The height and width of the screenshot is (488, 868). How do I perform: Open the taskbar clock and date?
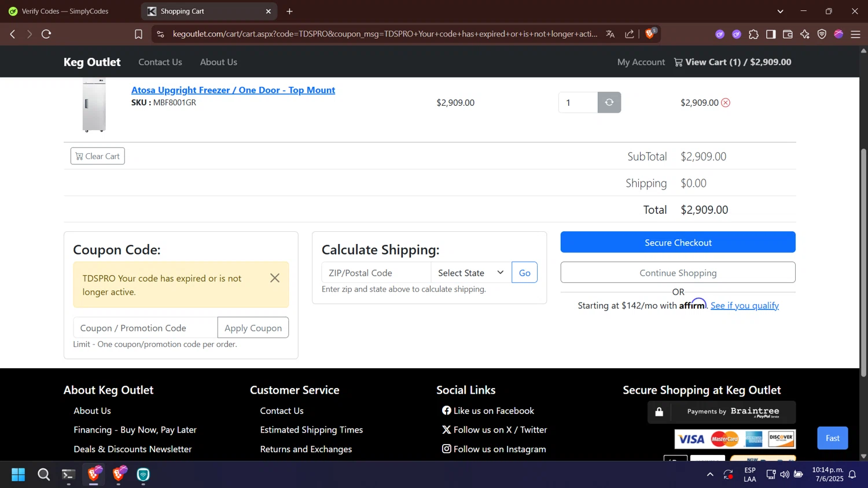tap(827, 474)
